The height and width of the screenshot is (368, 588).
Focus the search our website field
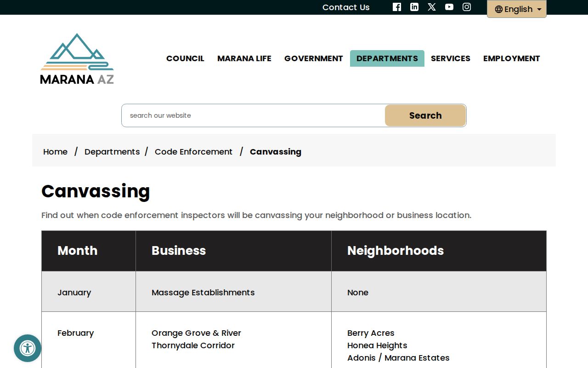253,115
